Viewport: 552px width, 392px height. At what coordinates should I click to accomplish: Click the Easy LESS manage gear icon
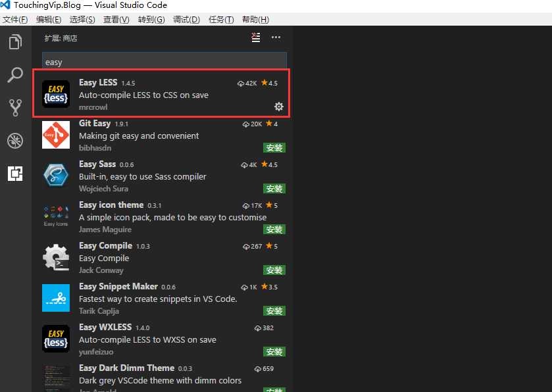coord(279,107)
